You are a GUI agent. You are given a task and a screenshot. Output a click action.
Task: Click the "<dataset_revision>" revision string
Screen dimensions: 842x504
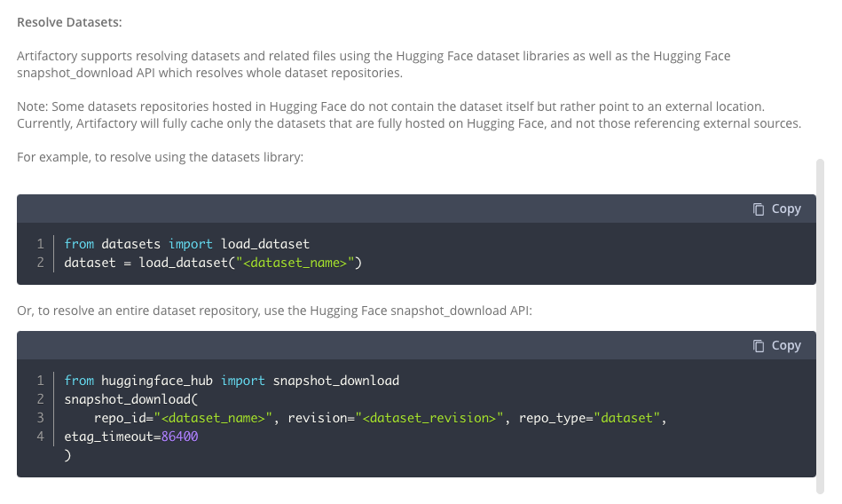[429, 418]
